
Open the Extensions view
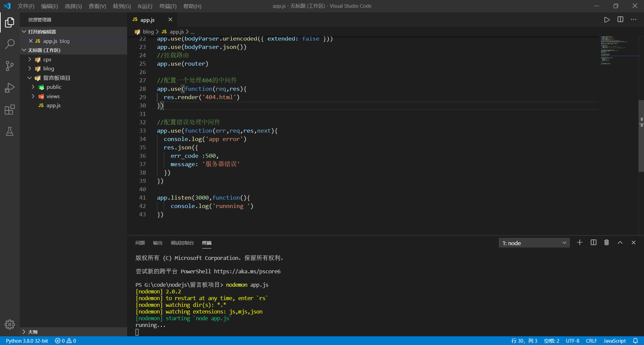(10, 110)
